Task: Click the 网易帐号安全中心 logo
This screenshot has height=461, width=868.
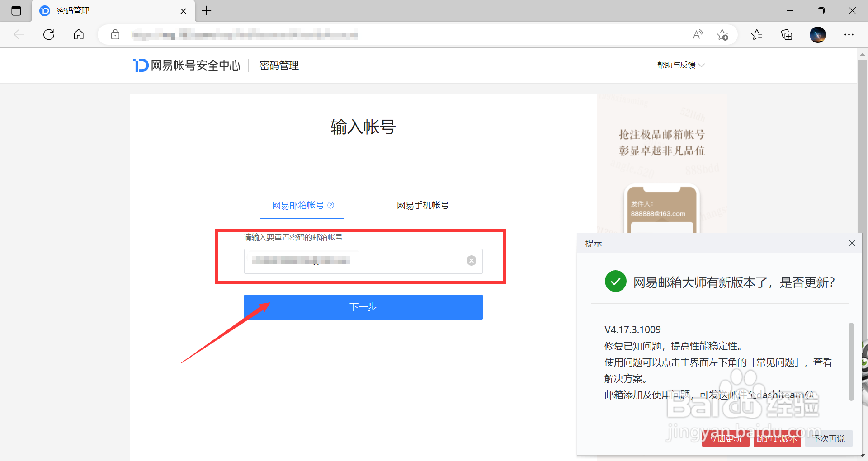Action: (186, 65)
